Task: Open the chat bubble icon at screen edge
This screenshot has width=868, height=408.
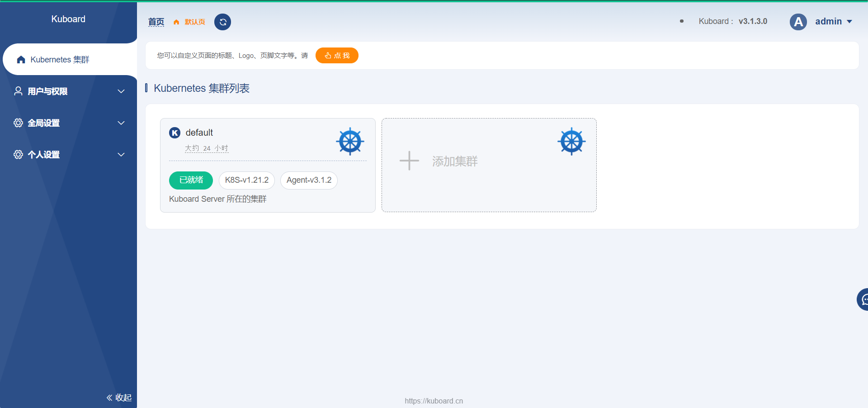Action: pos(863,299)
